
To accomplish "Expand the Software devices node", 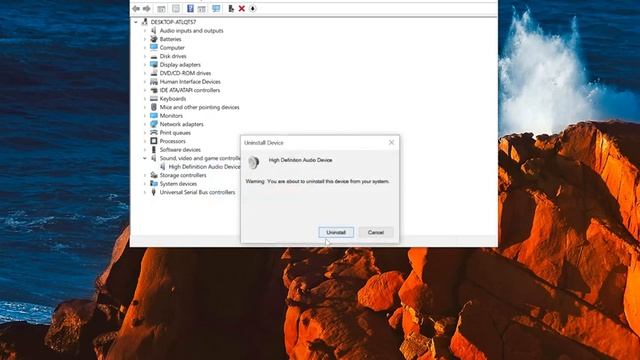I will coord(145,150).
